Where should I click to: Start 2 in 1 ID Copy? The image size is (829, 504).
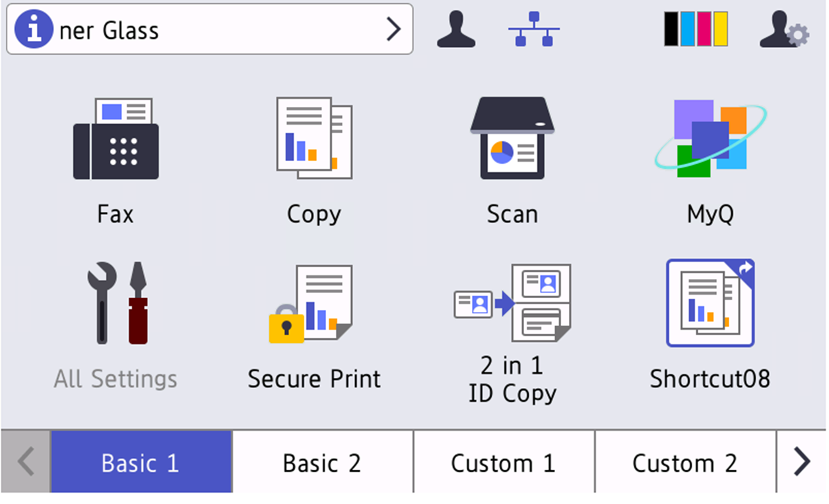512,303
